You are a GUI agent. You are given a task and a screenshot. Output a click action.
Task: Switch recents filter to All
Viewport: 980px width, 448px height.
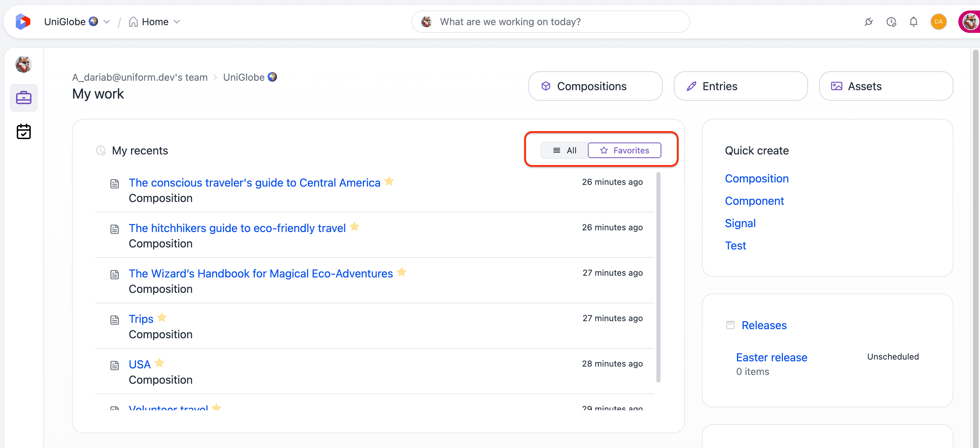point(564,150)
